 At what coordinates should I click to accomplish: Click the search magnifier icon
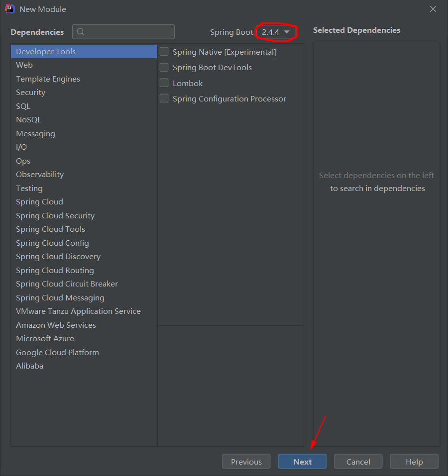tap(81, 32)
